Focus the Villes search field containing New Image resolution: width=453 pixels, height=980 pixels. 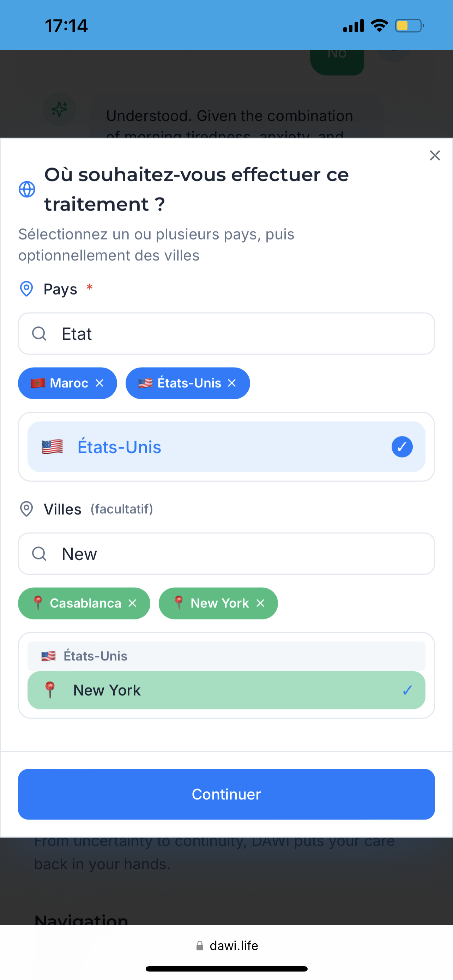point(226,554)
